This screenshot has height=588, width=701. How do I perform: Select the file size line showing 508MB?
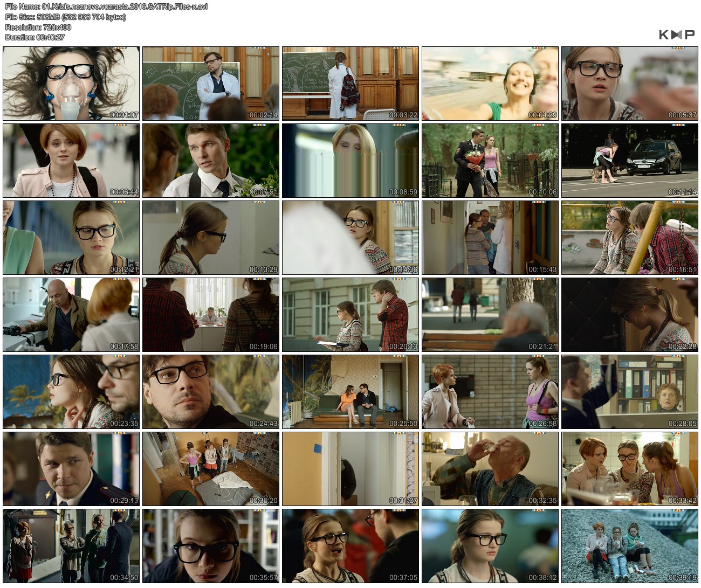pyautogui.click(x=65, y=17)
